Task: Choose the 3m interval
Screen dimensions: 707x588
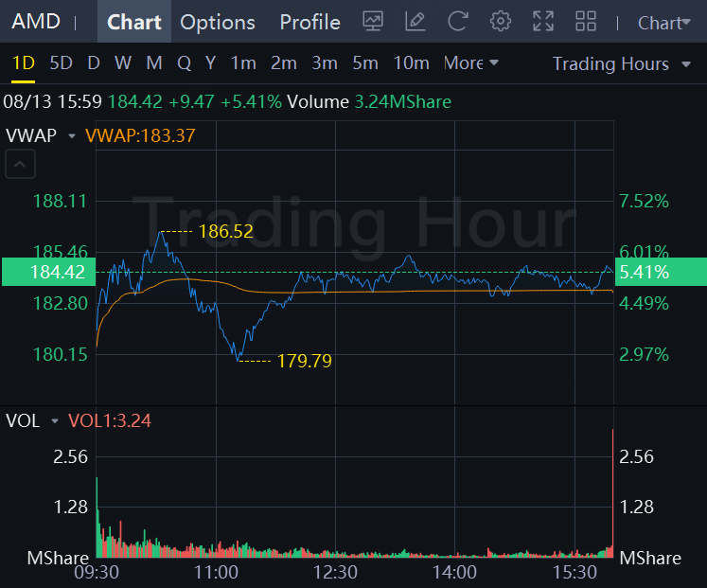Action: [x=325, y=63]
